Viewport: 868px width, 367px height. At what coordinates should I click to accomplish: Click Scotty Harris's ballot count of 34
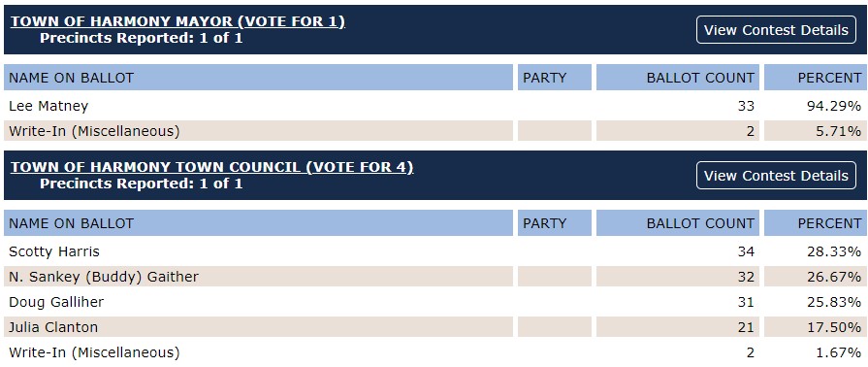746,251
